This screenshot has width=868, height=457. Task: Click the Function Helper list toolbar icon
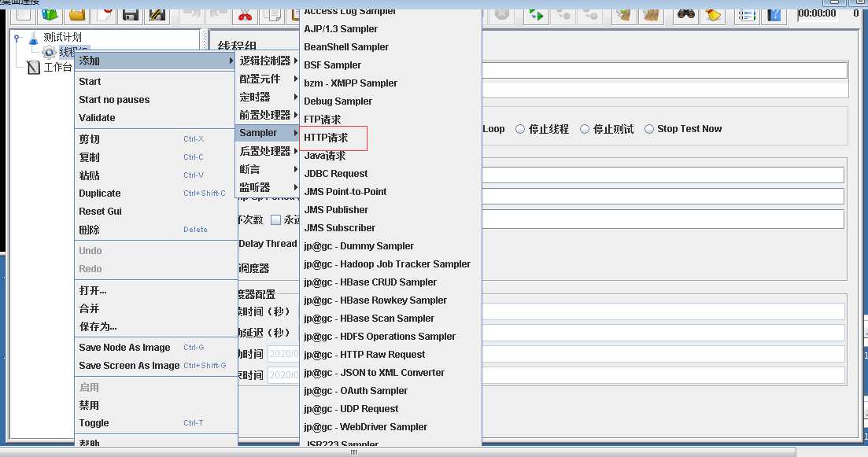click(x=746, y=13)
